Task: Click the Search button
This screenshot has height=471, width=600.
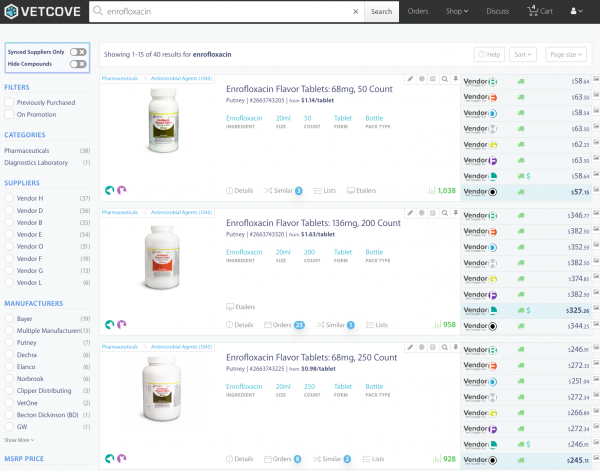Action: tap(381, 12)
